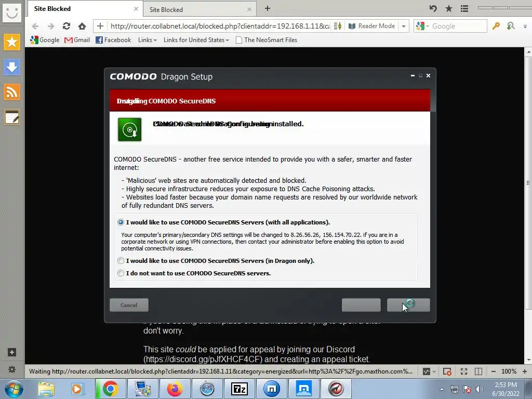The image size is (532, 399).
Task: Select do not want SecureDNS servers
Action: tap(121, 273)
